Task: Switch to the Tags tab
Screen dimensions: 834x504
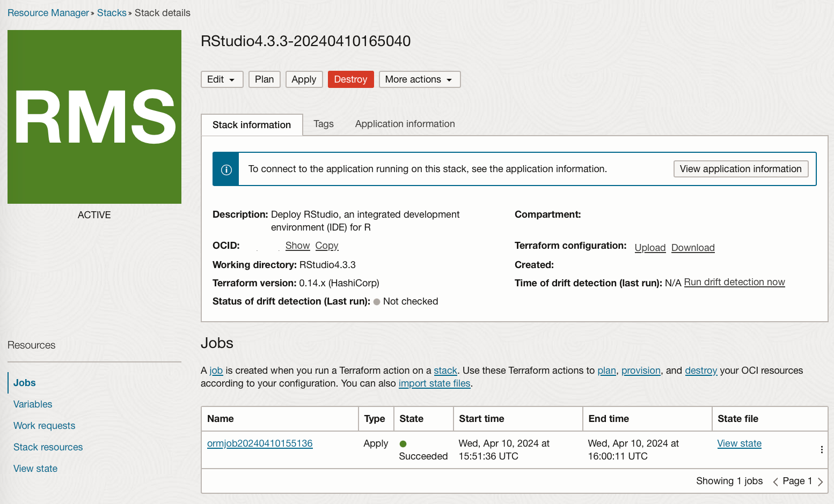Action: tap(324, 124)
